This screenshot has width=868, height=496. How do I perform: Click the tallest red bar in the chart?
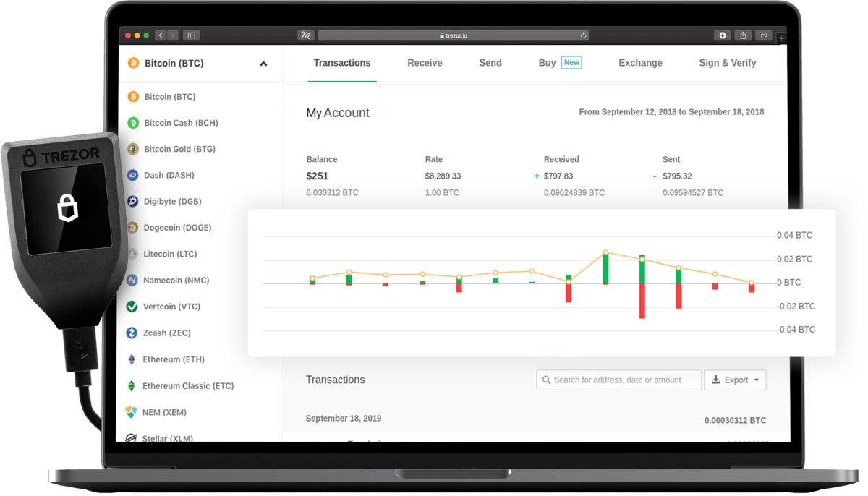point(642,301)
